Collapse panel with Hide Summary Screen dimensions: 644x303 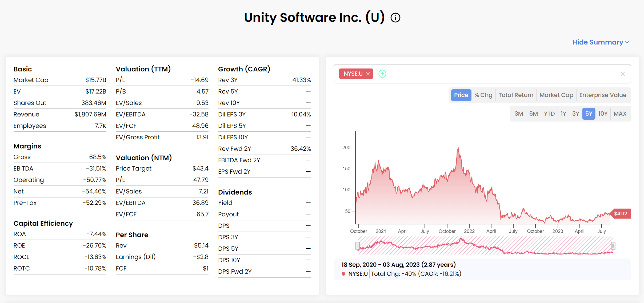point(597,42)
